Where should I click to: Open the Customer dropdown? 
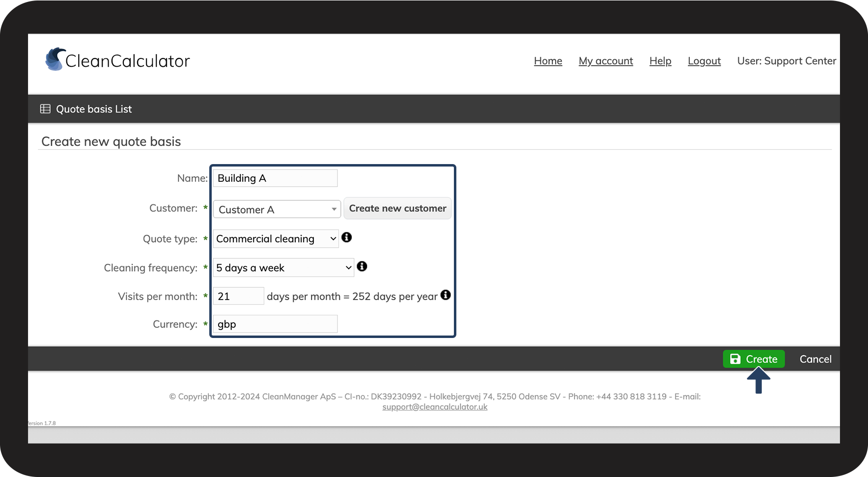click(277, 209)
